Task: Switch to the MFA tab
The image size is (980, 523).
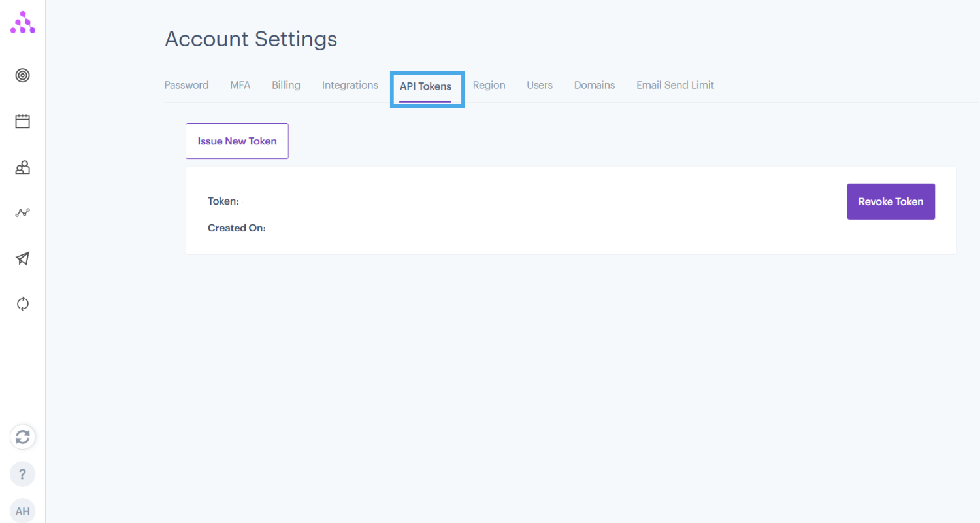Action: (x=240, y=86)
